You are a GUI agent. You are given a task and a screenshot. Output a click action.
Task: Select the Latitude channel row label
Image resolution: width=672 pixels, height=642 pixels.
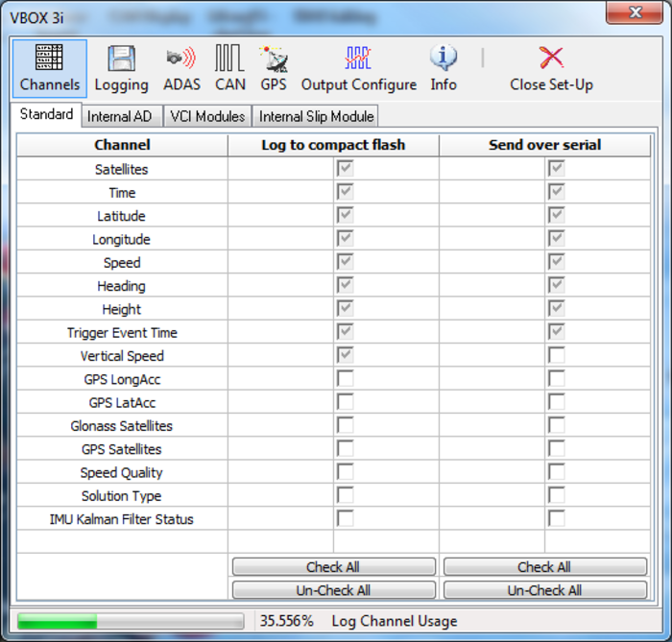pos(121,216)
